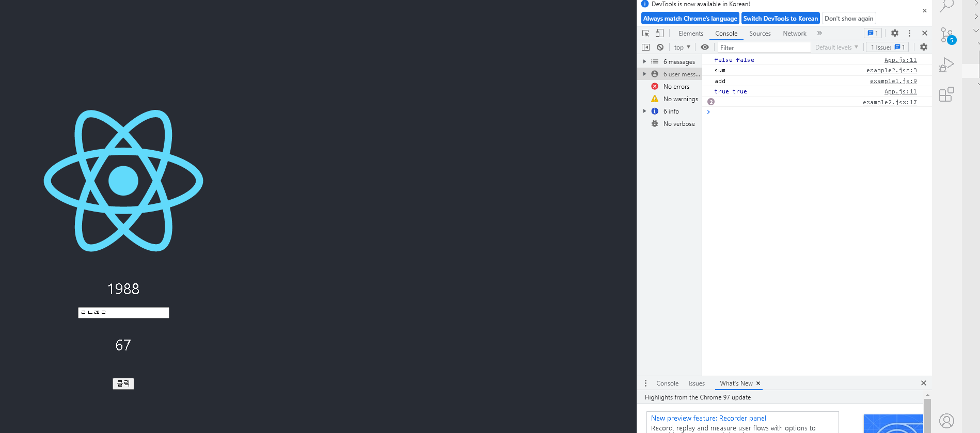Open the App.js:11 link beside true true

(900, 91)
